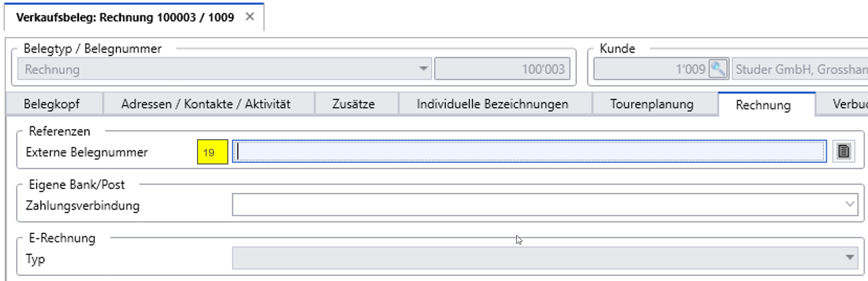Image resolution: width=868 pixels, height=281 pixels.
Task: Open Adressen / Kontakte / Aktivität tab
Action: (206, 104)
